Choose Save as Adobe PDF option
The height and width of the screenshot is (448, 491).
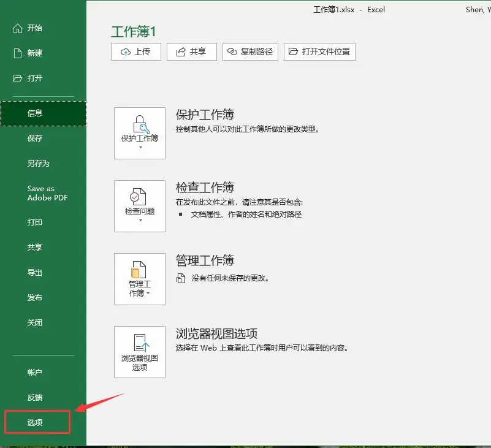(47, 193)
